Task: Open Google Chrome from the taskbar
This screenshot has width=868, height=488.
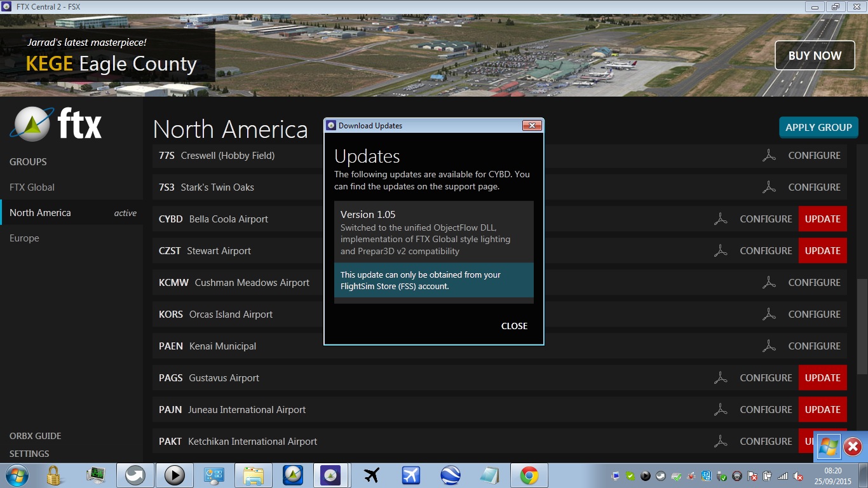Action: (x=529, y=475)
